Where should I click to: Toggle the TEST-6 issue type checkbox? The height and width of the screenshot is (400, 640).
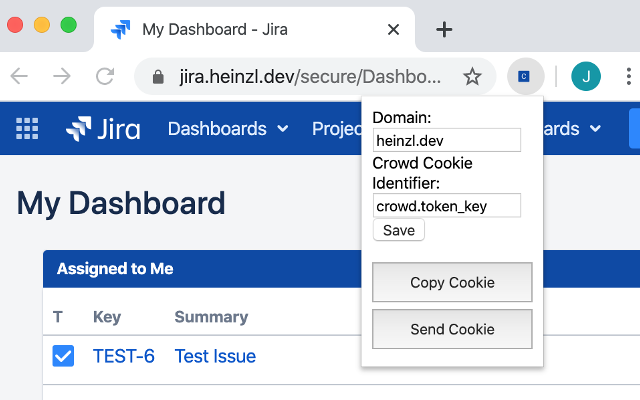(63, 356)
